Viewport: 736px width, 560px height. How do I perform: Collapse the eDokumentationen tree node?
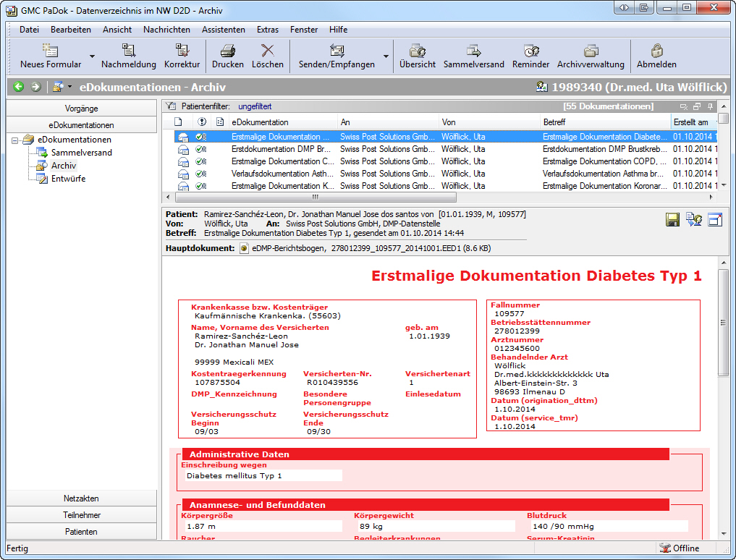tap(14, 140)
